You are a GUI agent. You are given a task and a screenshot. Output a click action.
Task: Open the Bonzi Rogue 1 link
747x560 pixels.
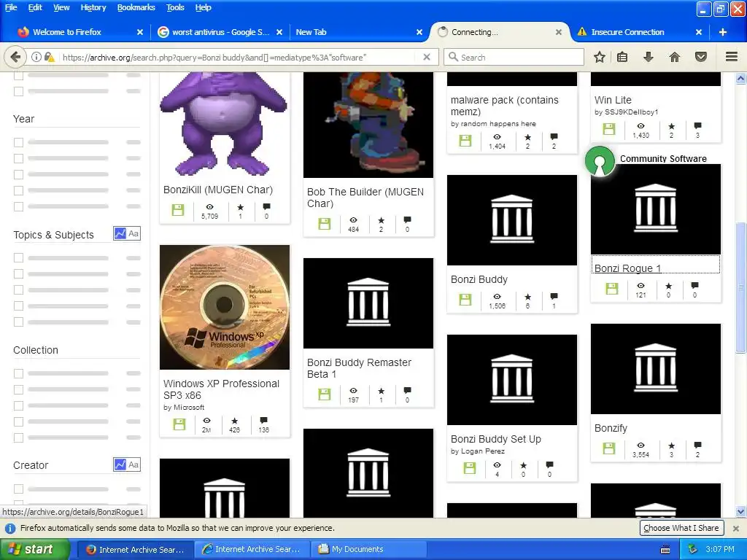(627, 268)
